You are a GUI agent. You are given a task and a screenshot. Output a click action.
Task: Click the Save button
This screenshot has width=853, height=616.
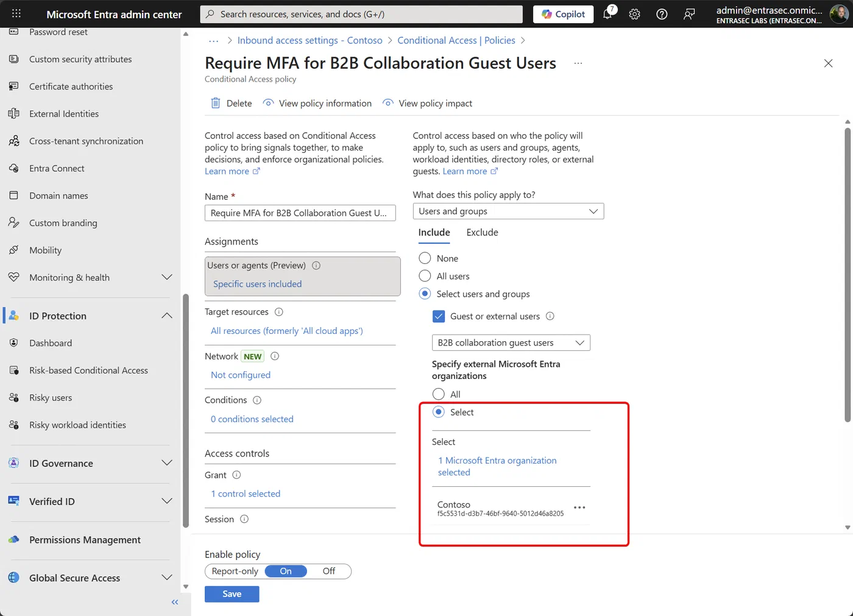[232, 594]
